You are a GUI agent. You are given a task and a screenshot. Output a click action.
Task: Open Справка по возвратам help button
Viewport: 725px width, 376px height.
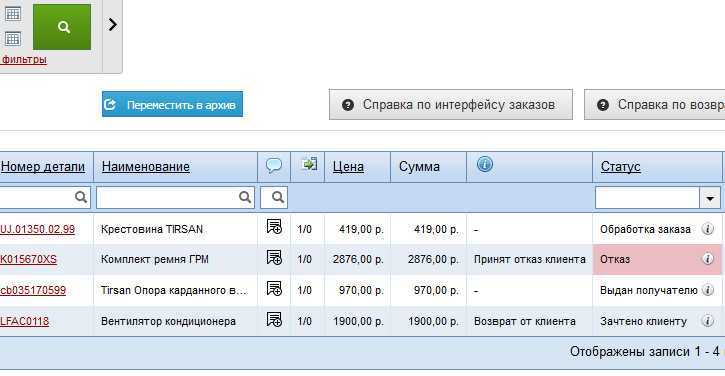pos(655,105)
